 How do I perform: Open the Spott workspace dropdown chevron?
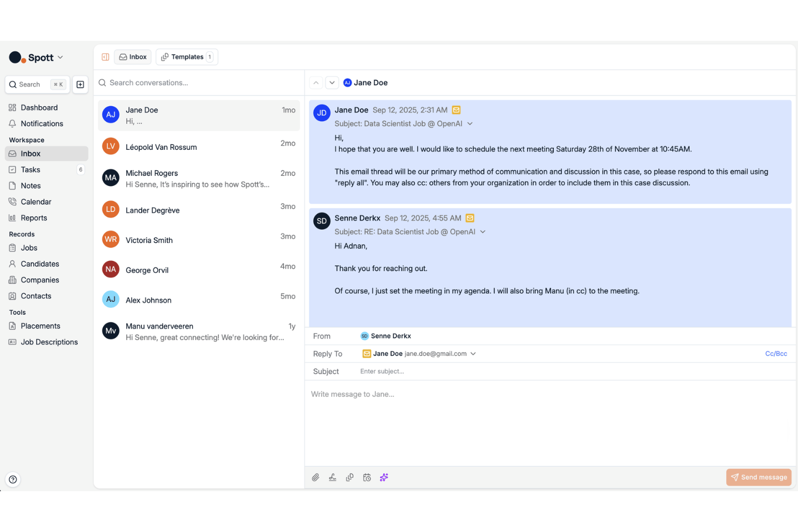[x=60, y=57]
